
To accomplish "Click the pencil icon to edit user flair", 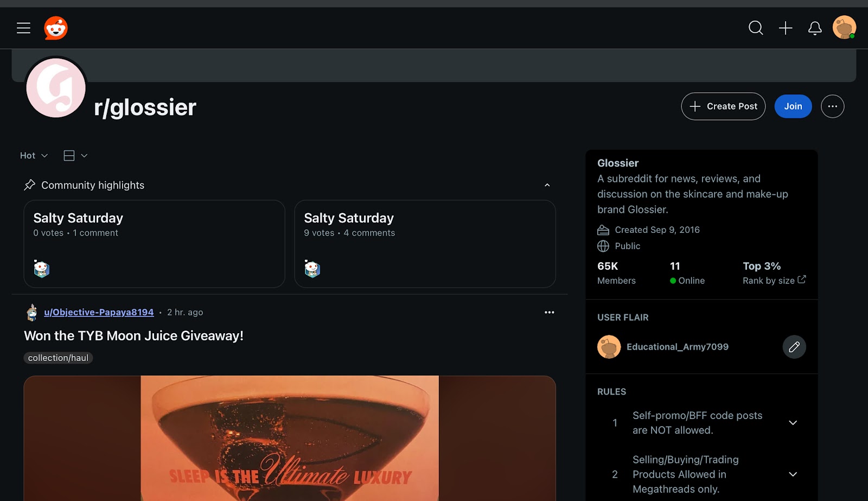I will coord(794,347).
